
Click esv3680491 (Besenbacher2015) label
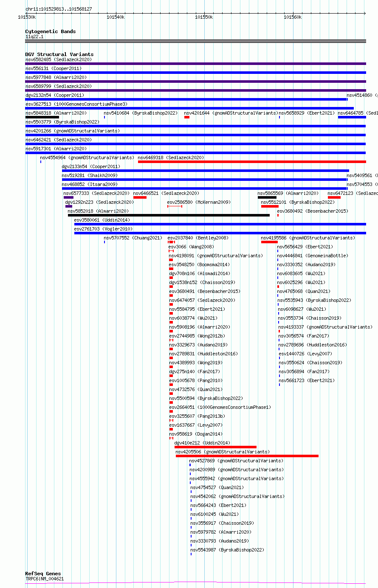[204, 291]
